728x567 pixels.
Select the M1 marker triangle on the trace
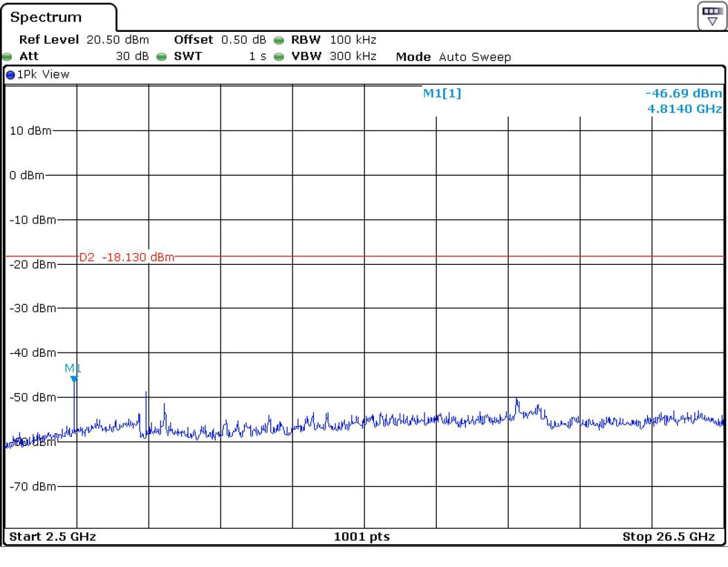(x=74, y=380)
